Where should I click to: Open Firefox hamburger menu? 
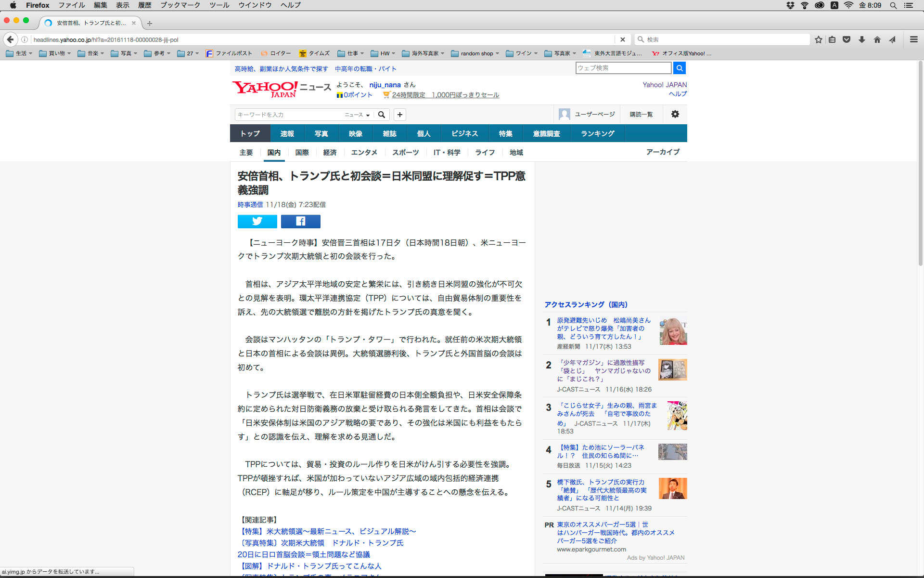coord(913,39)
